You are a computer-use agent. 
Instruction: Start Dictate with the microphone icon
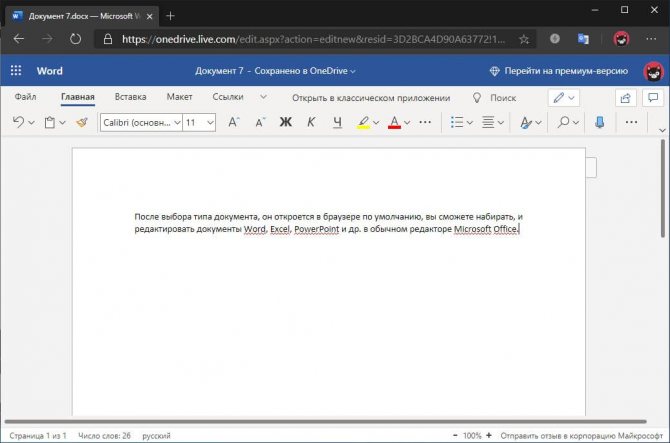(x=599, y=122)
